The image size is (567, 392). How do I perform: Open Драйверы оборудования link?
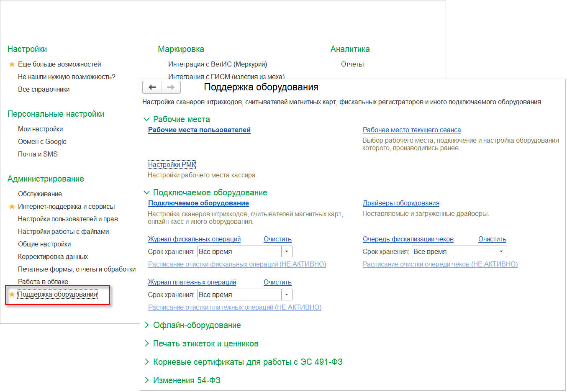401,203
